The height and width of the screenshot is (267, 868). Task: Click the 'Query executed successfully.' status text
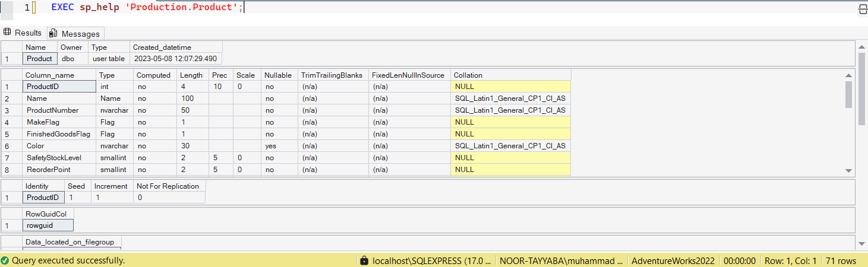coord(68,260)
